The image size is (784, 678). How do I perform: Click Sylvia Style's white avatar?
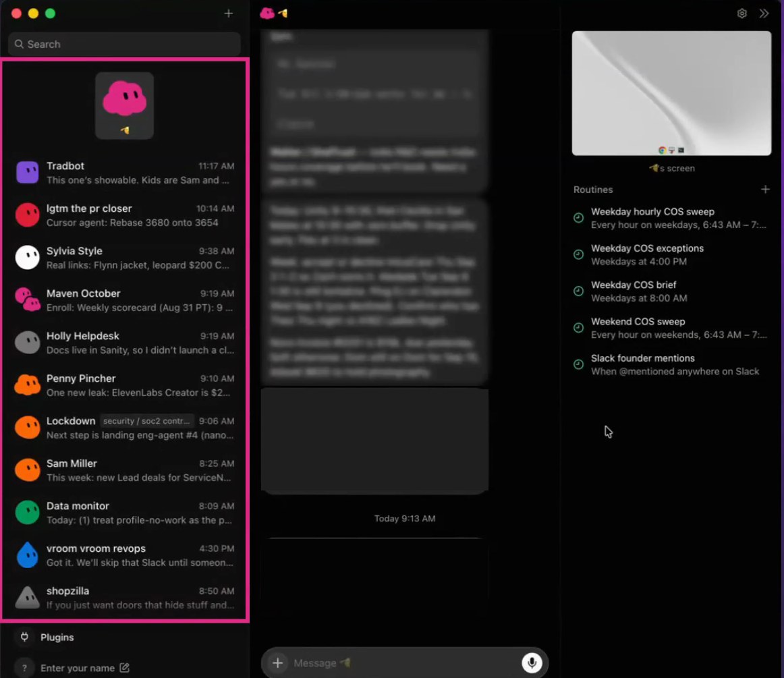[28, 258]
